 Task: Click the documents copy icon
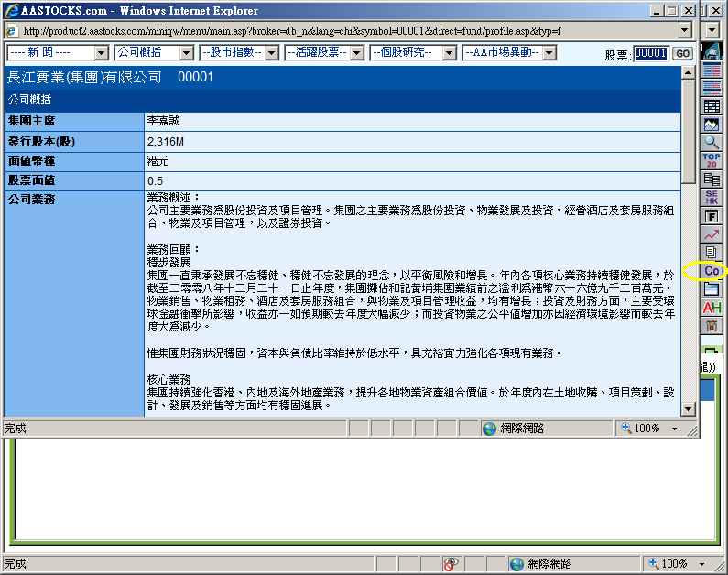(x=712, y=253)
